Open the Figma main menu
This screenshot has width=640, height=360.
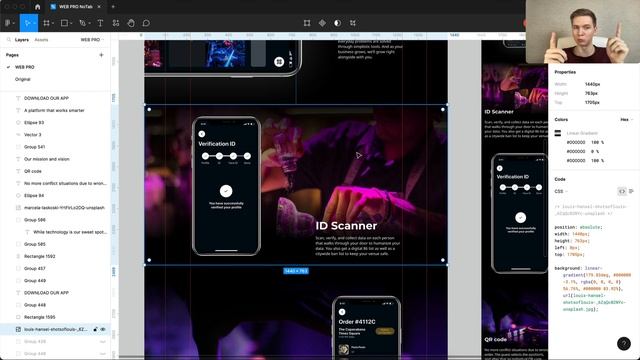8,23
